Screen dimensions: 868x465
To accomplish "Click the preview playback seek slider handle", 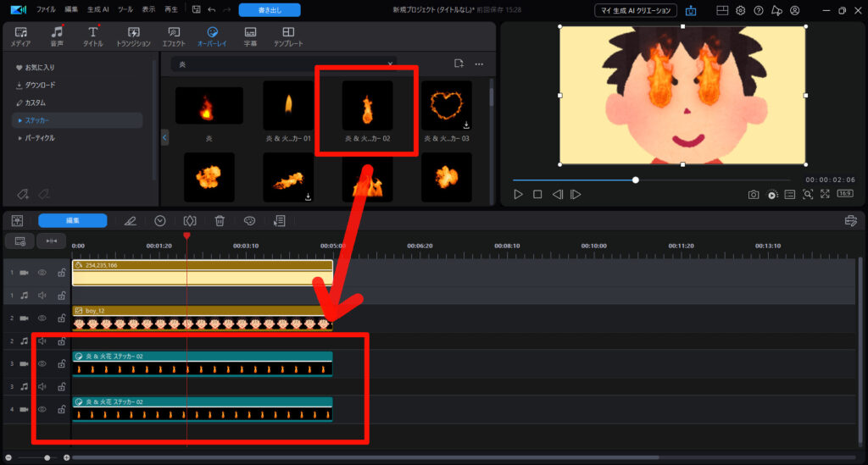I will tap(636, 180).
